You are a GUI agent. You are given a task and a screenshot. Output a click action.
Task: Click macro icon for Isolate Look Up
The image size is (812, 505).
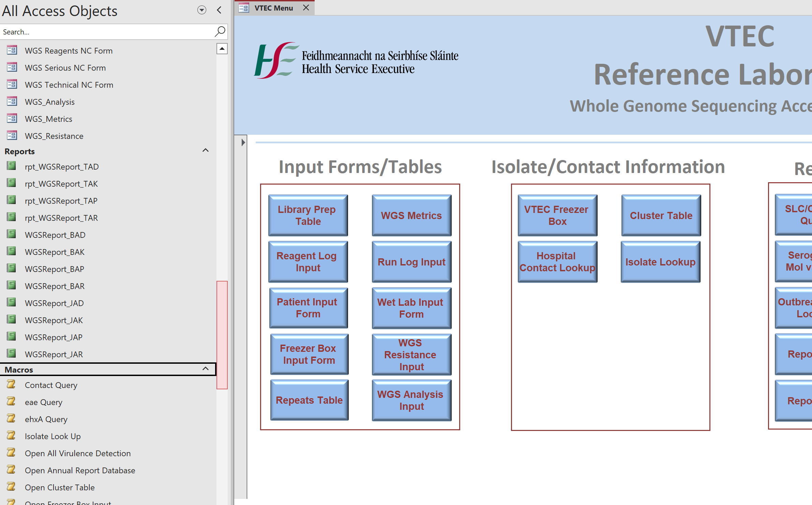[x=12, y=436]
